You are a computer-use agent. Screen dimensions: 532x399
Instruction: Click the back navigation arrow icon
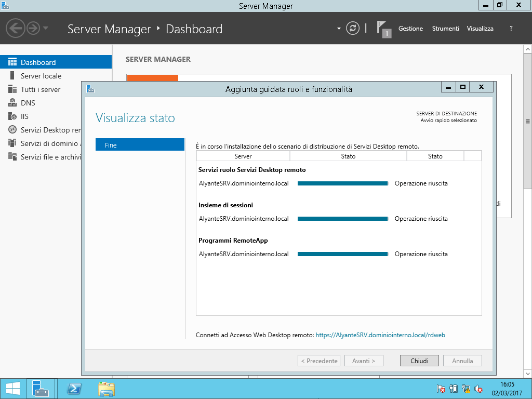pos(16,28)
